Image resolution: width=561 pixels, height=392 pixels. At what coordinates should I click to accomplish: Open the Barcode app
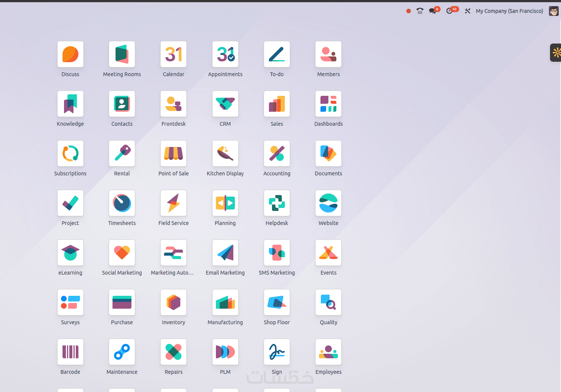(70, 352)
